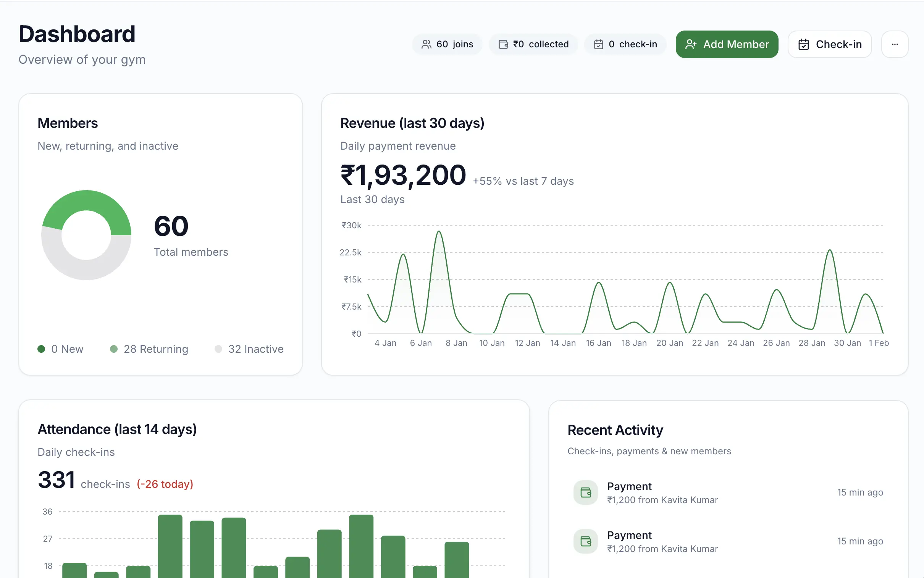This screenshot has width=924, height=578.
Task: Click the calendar icon in the check-in chip
Action: point(599,44)
